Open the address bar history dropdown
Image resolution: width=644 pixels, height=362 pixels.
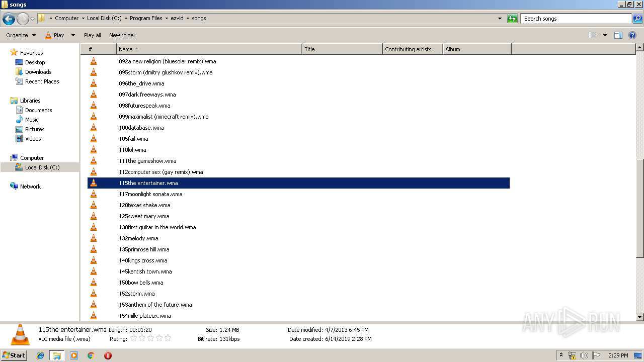[x=500, y=19]
